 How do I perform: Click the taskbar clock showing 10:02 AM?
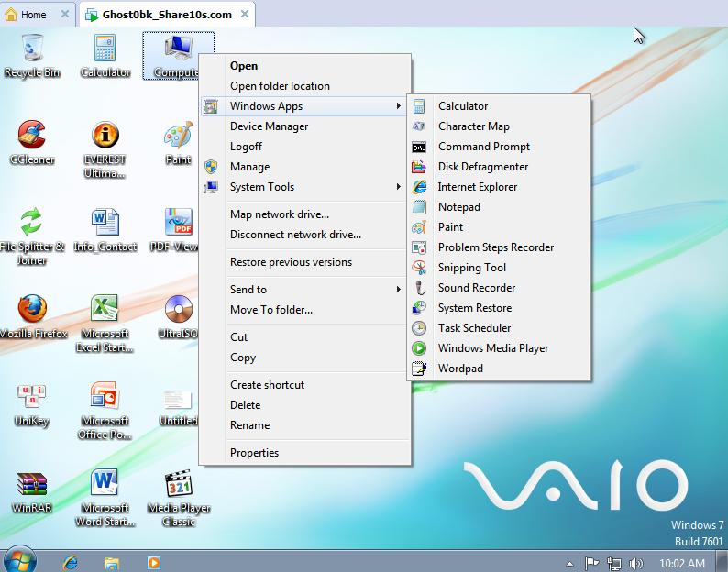tap(681, 564)
